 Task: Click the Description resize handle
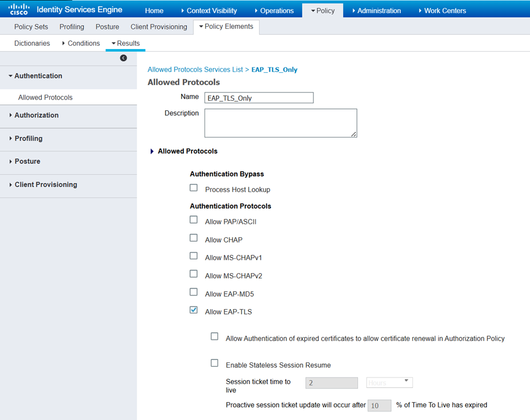(354, 134)
